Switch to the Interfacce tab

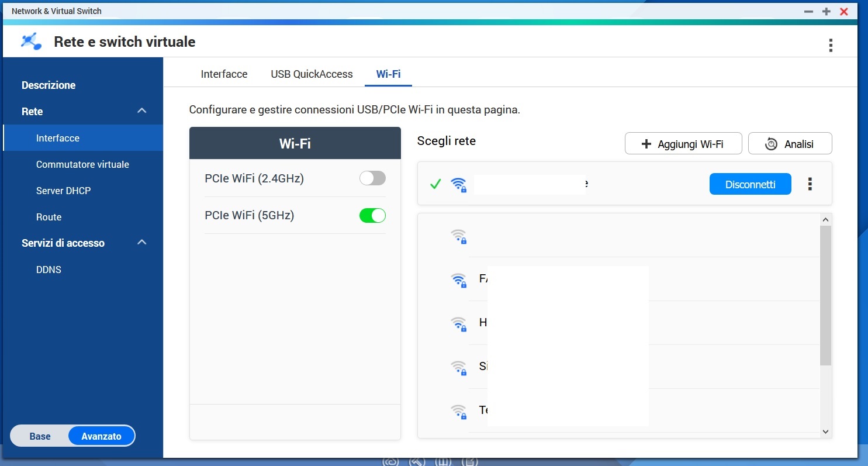pyautogui.click(x=224, y=74)
